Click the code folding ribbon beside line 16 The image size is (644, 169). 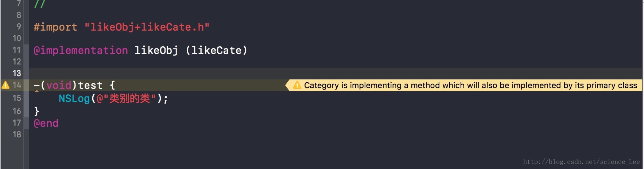click(26, 111)
